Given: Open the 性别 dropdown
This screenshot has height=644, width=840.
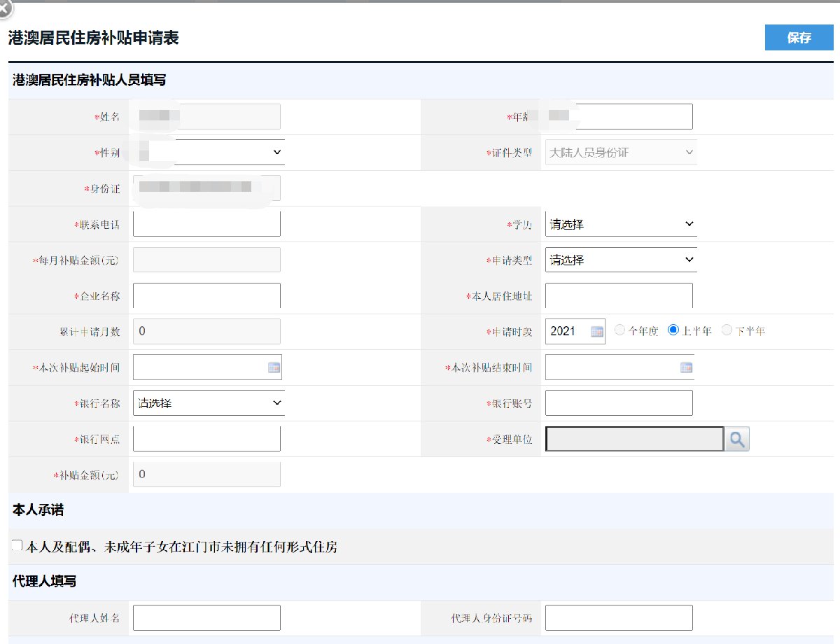Looking at the screenshot, I should pos(209,153).
